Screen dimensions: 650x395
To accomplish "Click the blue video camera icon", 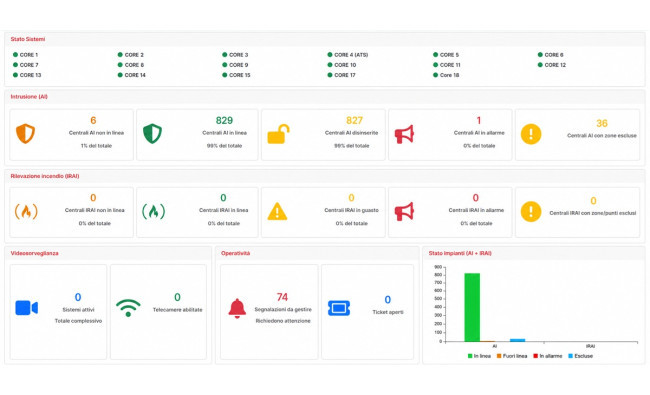I will coord(27,308).
